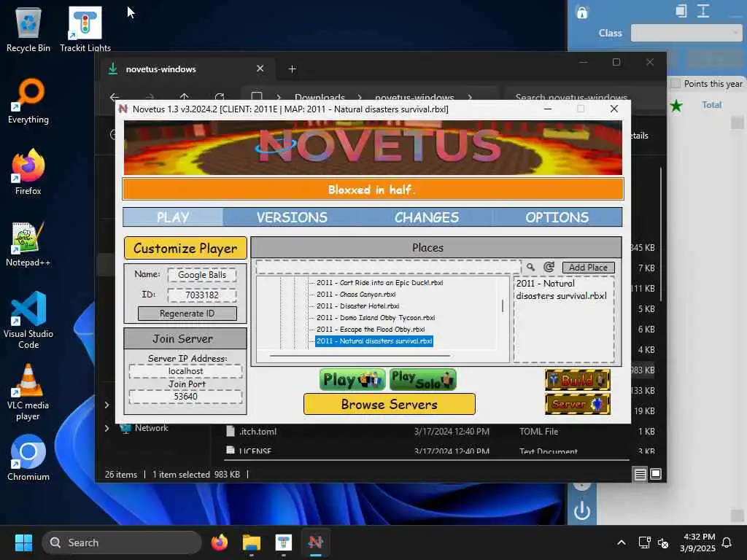Toggle the Points this year checkbox
The width and height of the screenshot is (747, 560).
point(675,84)
